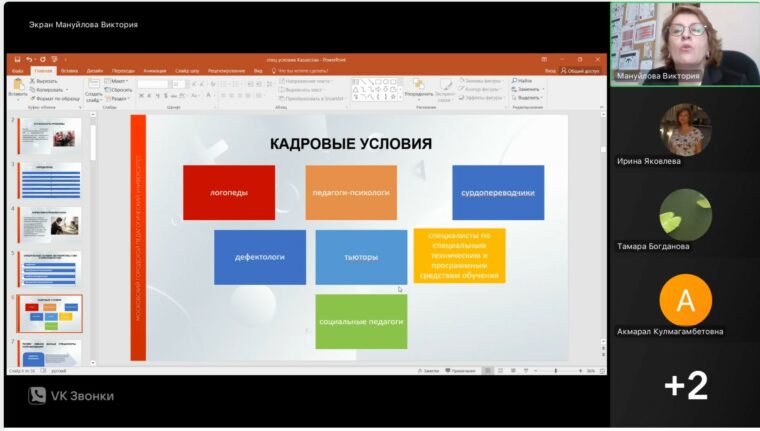Open the Макет layout dropdown
The image size is (760, 431).
tap(119, 80)
